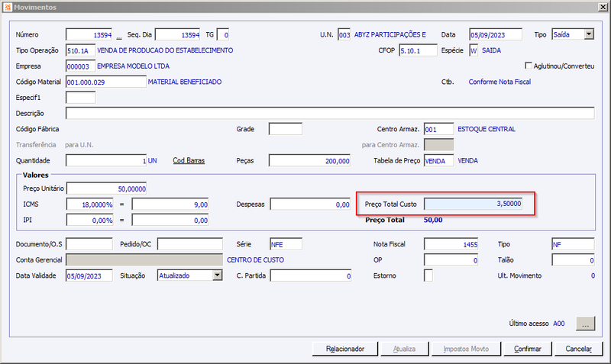This screenshot has height=364, width=611.
Task: Click the IPI percentage field
Action: click(x=89, y=220)
